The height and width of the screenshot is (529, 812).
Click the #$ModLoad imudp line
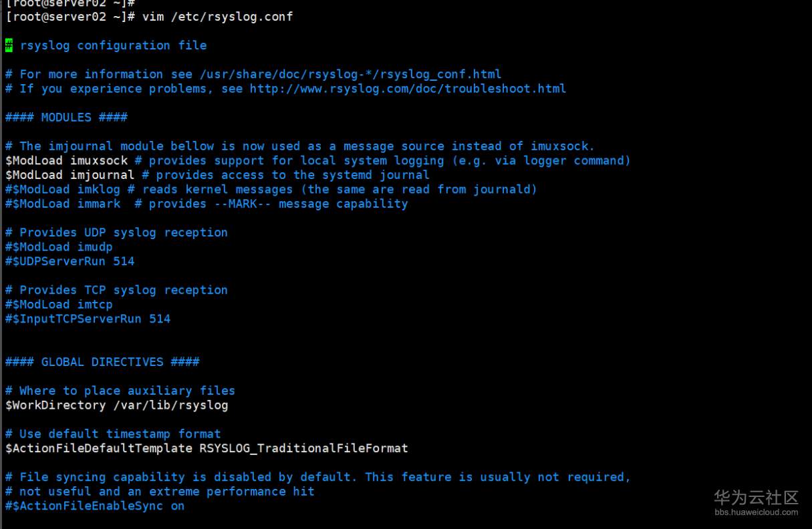click(59, 247)
